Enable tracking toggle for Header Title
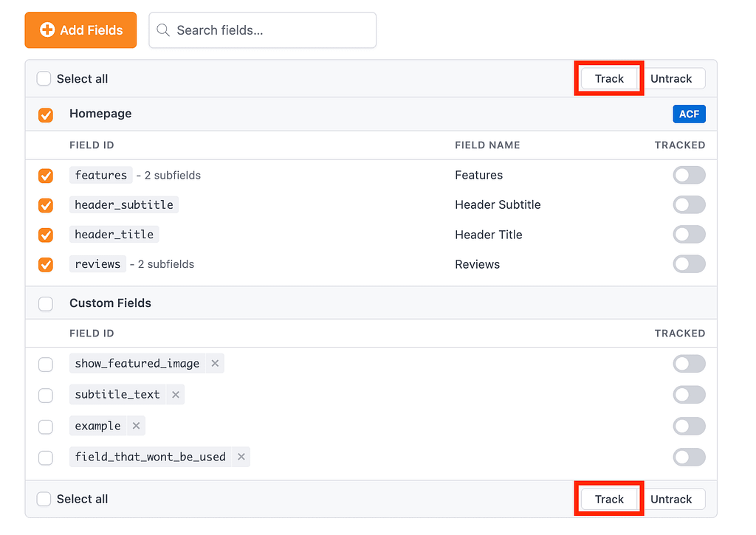The height and width of the screenshot is (535, 756). (x=689, y=235)
